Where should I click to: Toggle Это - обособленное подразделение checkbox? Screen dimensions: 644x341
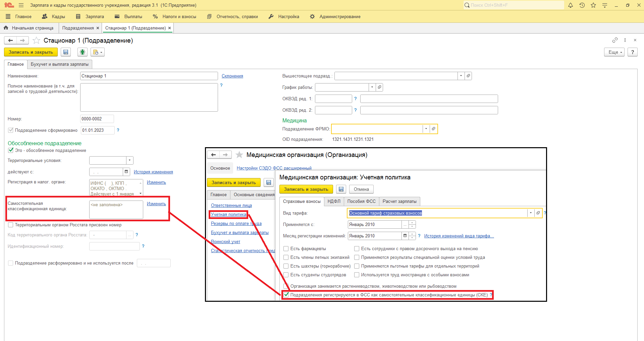click(x=11, y=150)
